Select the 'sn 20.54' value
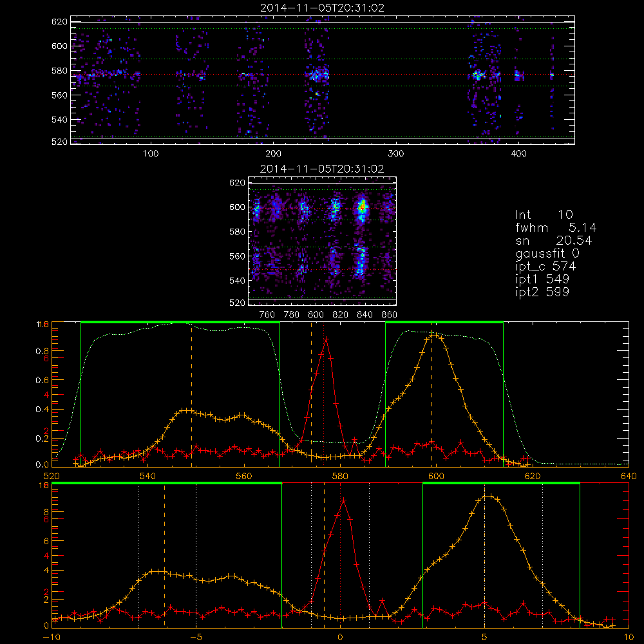The image size is (644, 644). click(553, 240)
